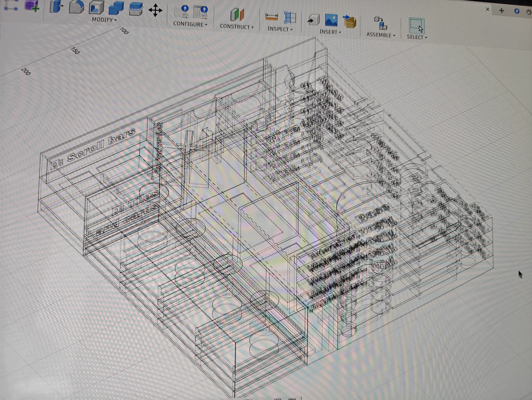Open the Measure tool
Image resolution: width=532 pixels, height=400 pixels.
[x=272, y=17]
